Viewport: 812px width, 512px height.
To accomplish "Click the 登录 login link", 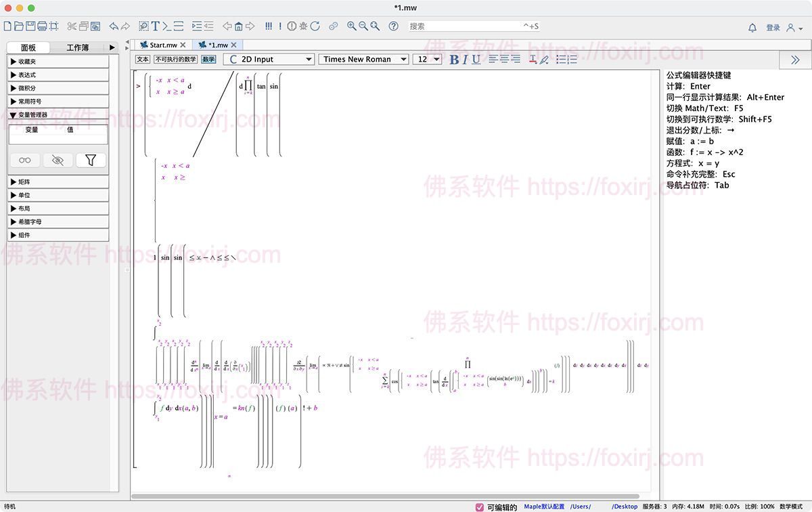I will pyautogui.click(x=773, y=27).
